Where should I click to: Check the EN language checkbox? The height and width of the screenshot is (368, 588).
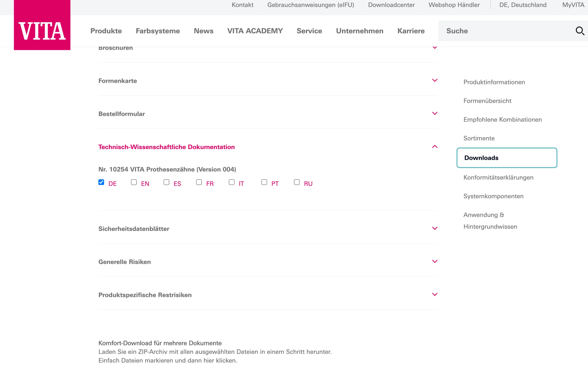click(x=134, y=182)
